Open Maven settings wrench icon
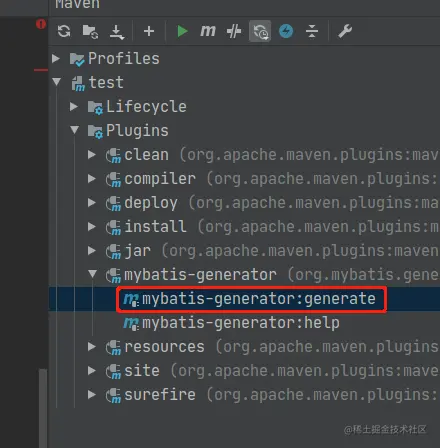The width and height of the screenshot is (440, 448). [x=345, y=31]
